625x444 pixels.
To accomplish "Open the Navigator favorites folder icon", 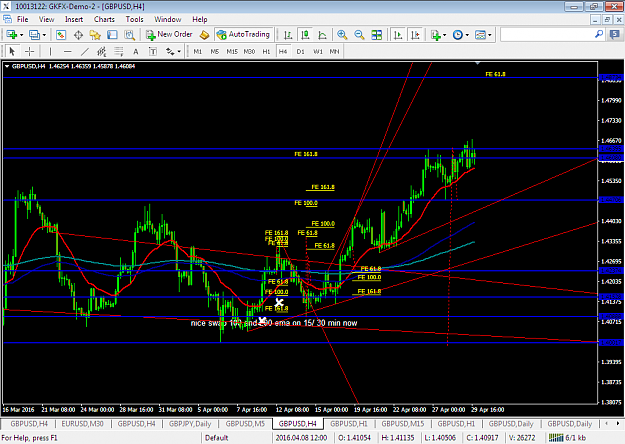I will [x=95, y=35].
